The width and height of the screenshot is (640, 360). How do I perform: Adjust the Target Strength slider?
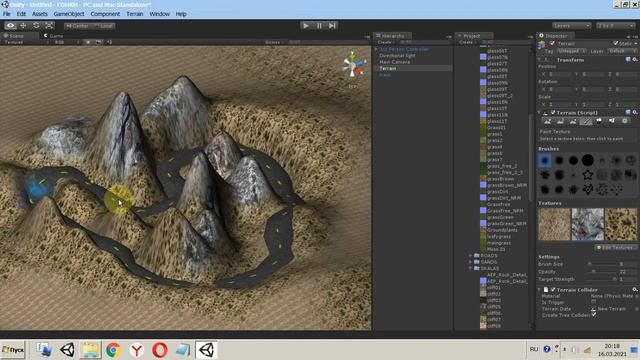pyautogui.click(x=602, y=279)
